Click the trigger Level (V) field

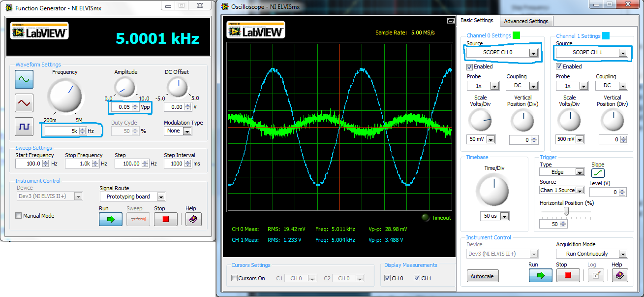tap(604, 193)
